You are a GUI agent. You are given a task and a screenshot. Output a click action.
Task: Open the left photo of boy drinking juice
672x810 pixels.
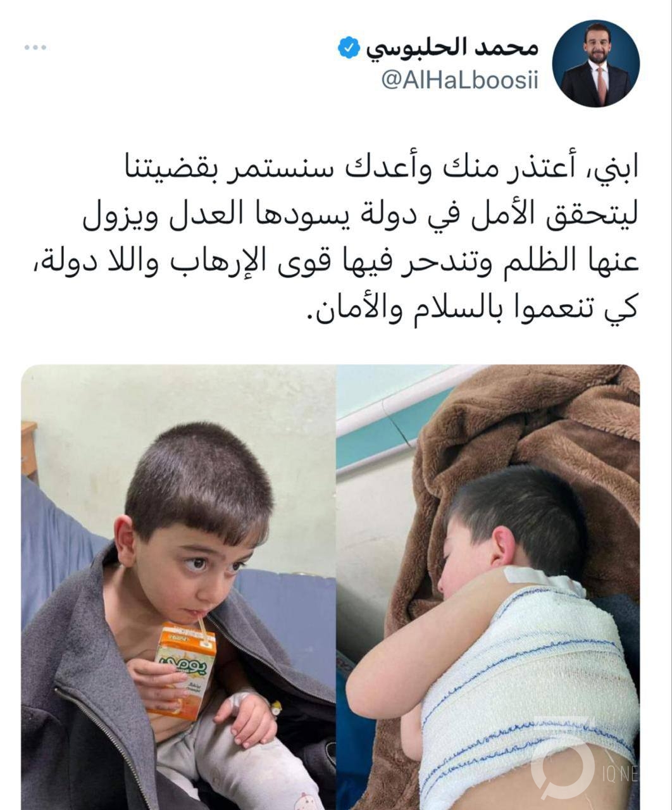click(x=178, y=587)
